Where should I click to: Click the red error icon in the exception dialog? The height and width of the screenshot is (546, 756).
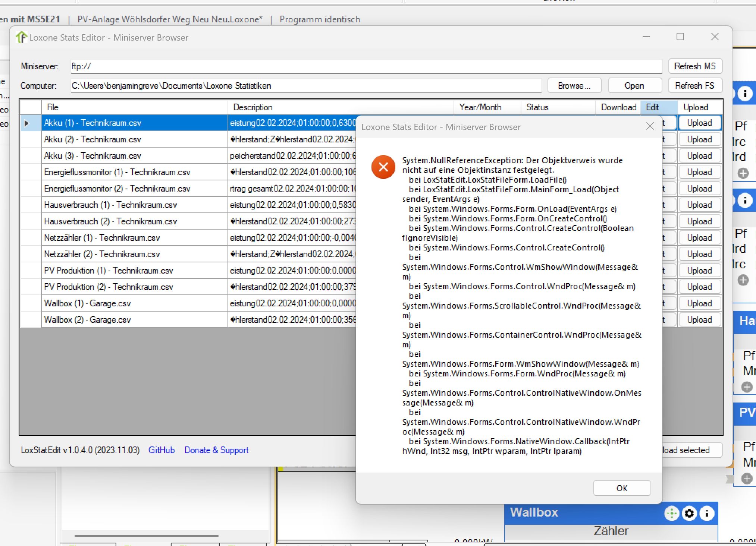click(383, 167)
